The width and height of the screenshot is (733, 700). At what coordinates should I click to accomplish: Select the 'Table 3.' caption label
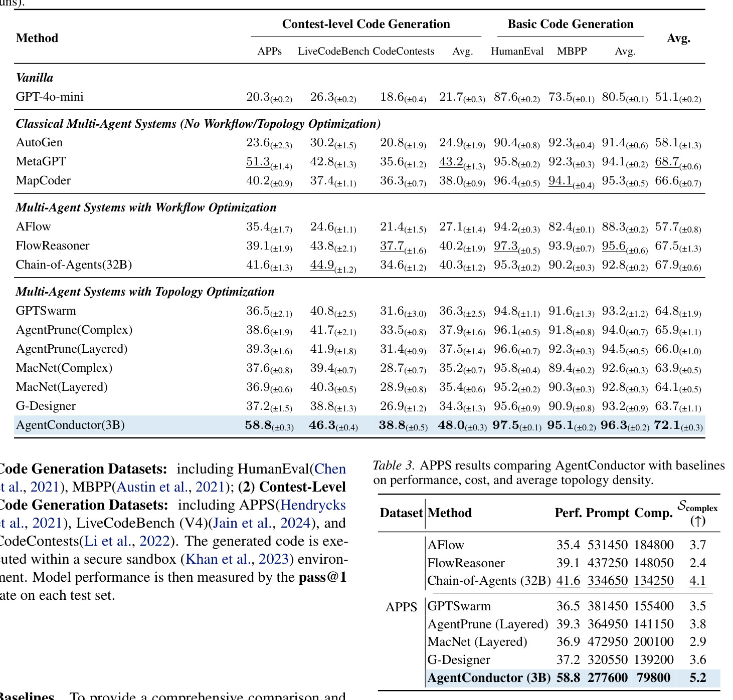pyautogui.click(x=394, y=465)
